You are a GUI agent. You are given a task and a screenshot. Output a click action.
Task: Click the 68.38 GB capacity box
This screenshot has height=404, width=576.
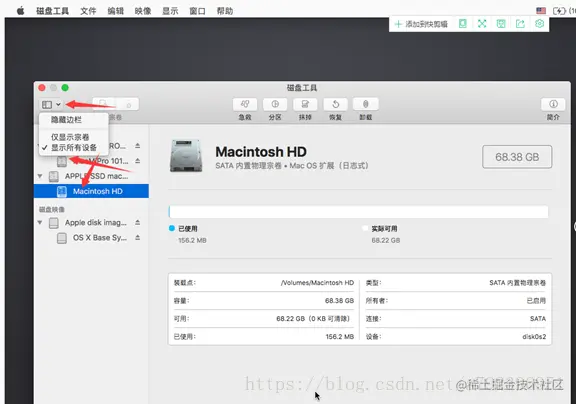[x=517, y=157]
